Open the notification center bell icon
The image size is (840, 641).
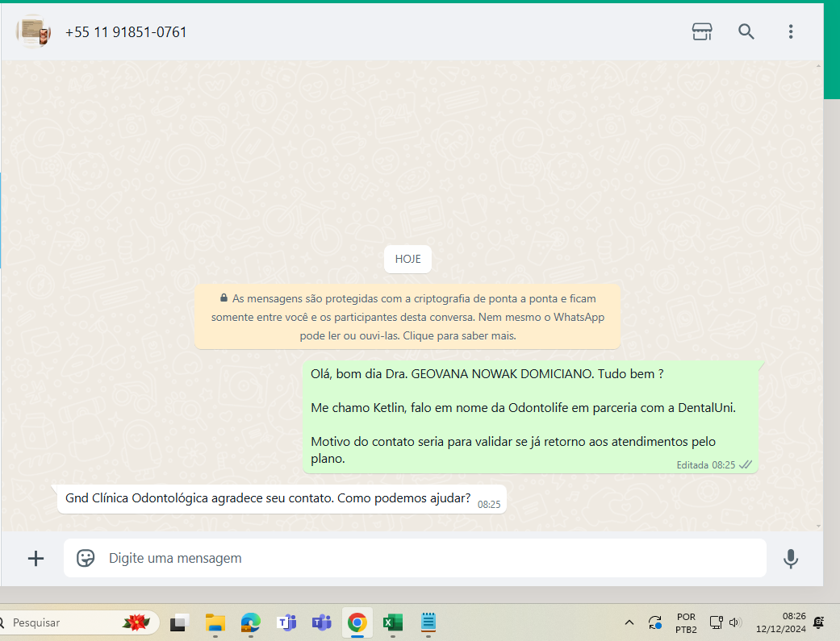pos(818,622)
